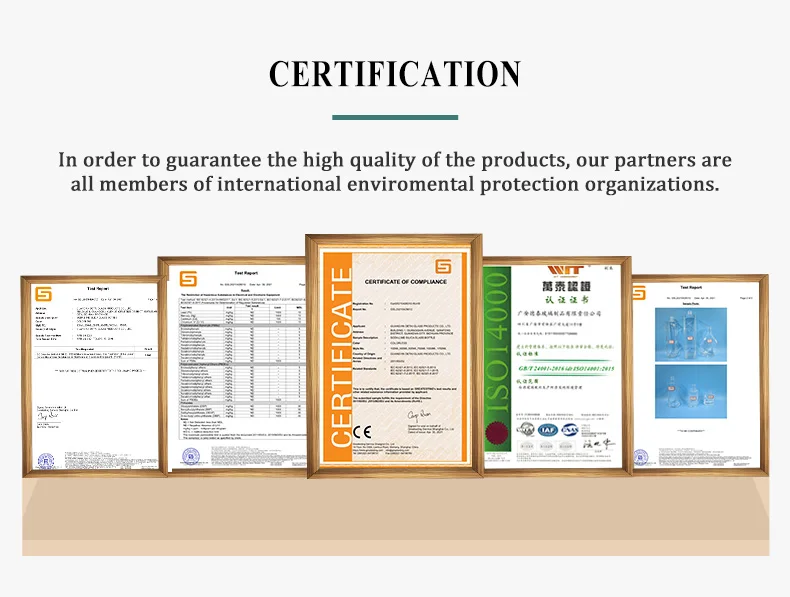Click the orange logo on the second Test Report
The image size is (790, 597).
188,279
